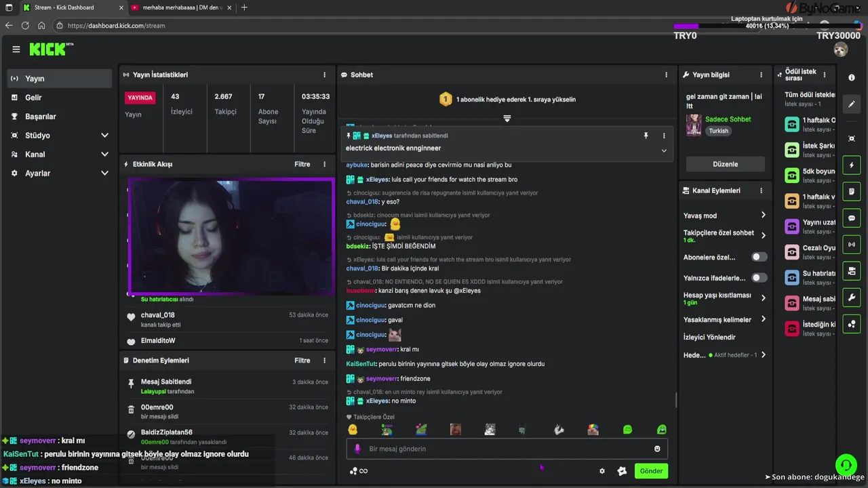Click the green support headset icon
The width and height of the screenshot is (868, 488).
point(846,464)
